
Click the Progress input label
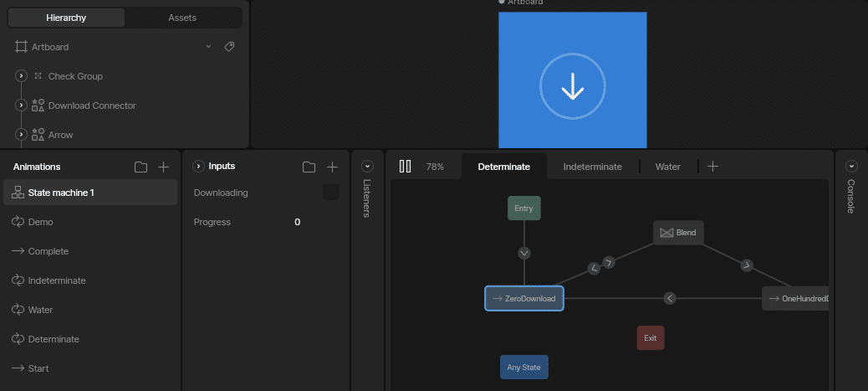click(x=212, y=222)
